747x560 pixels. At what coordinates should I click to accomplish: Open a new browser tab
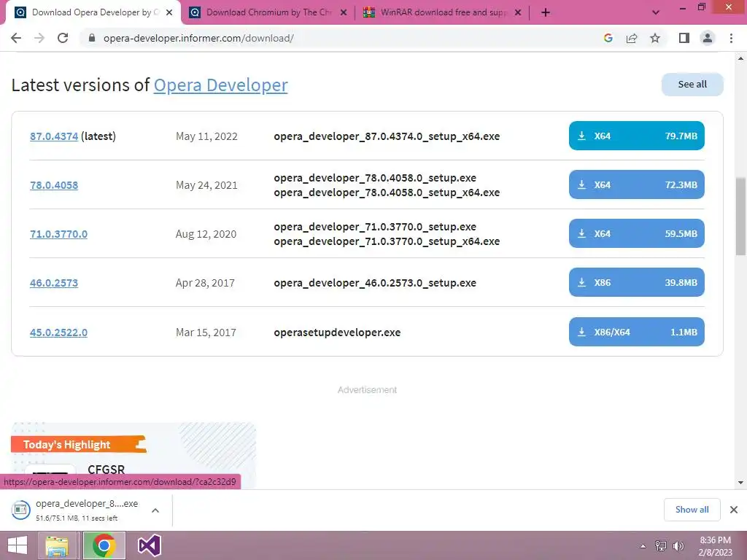click(546, 12)
